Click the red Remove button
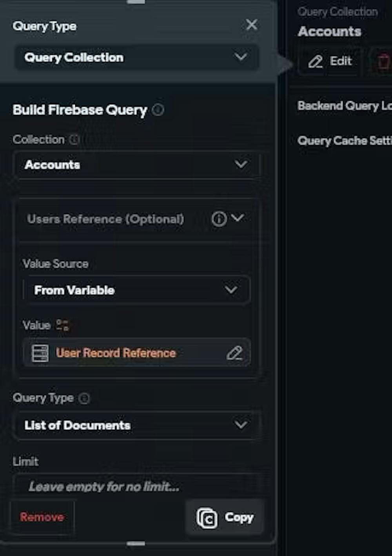 click(42, 517)
